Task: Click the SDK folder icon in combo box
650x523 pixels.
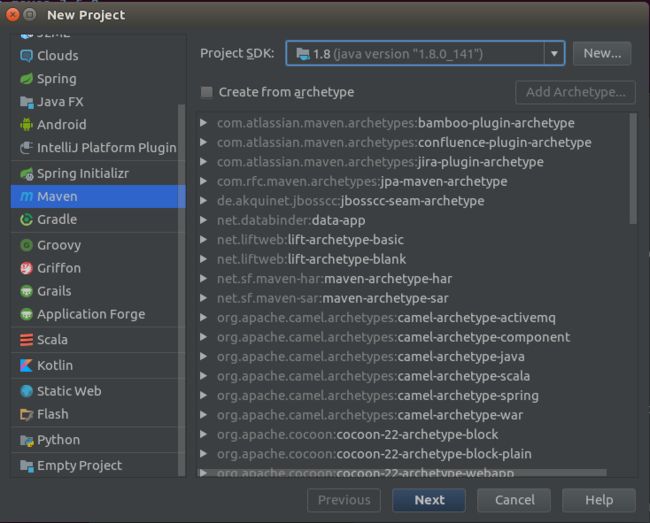Action: tap(303, 54)
